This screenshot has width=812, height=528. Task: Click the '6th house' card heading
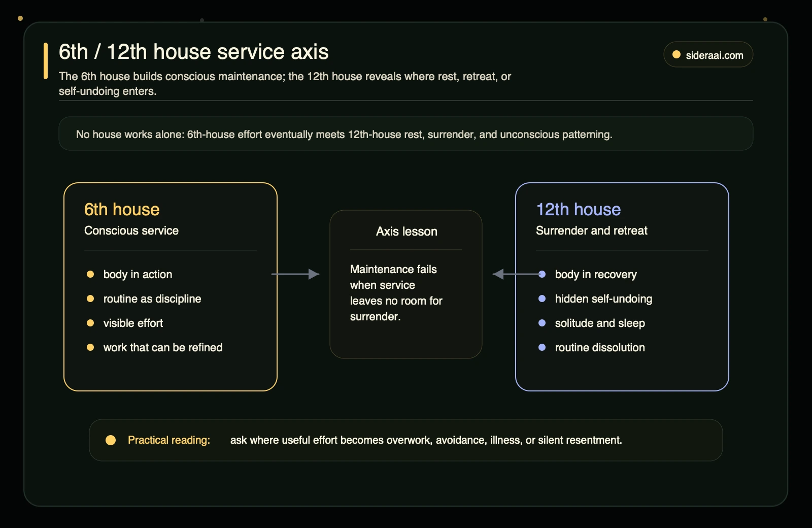pyautogui.click(x=122, y=209)
